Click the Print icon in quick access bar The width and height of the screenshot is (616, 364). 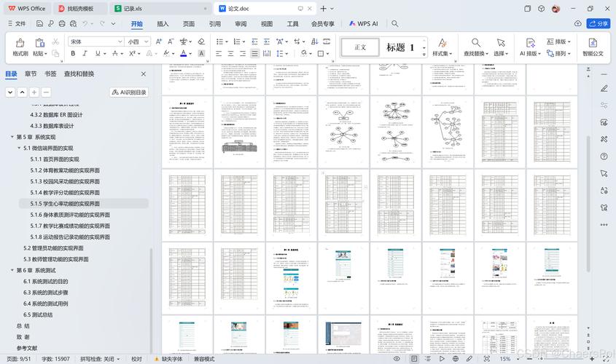[62, 23]
